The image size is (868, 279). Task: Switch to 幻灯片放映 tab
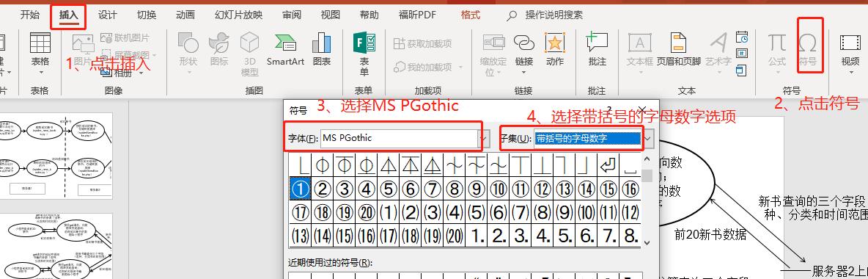(x=238, y=15)
